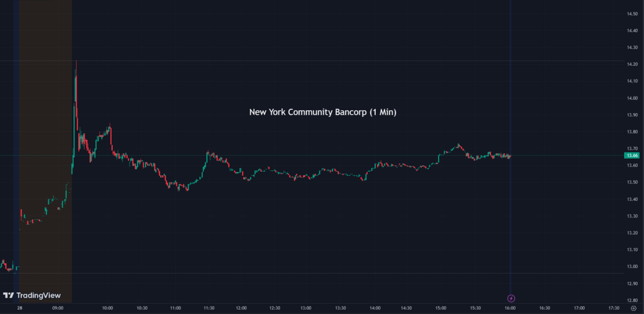Screen dimensions: 644x314
Task: Click the 13:00 time axis label
Action: 306,308
